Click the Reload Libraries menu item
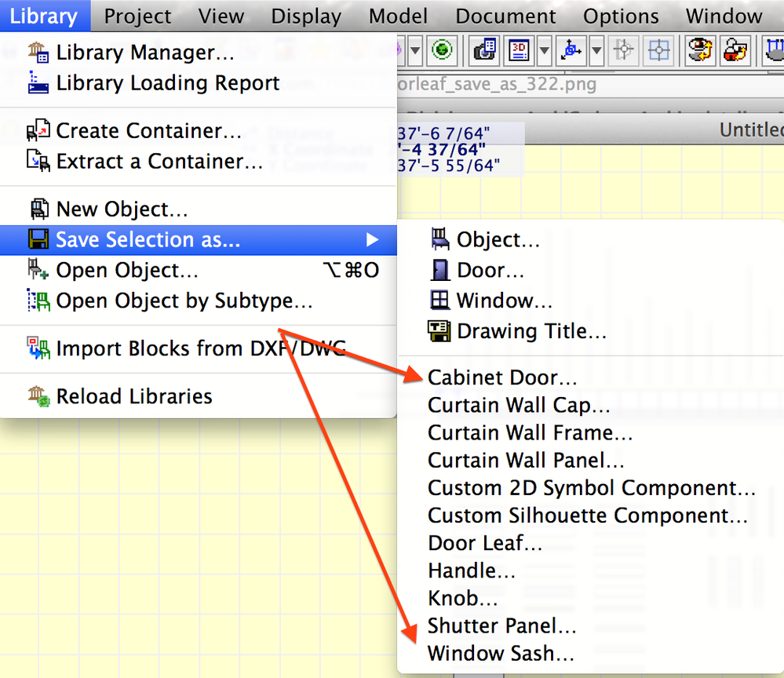Viewport: 784px width, 678px height. pos(133,396)
